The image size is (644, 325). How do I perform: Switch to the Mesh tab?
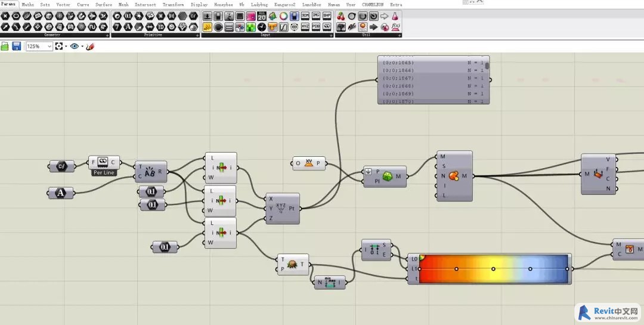[123, 4]
